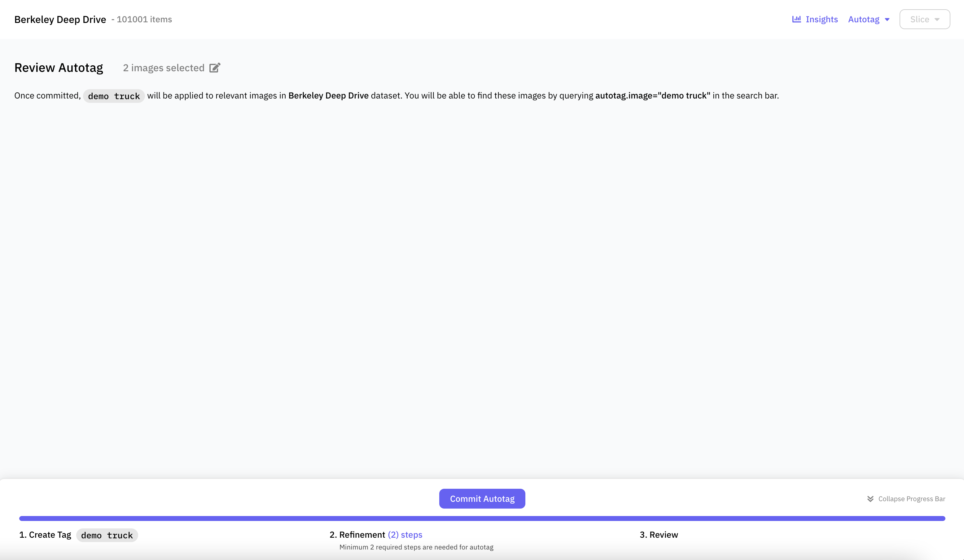Click the purple (2) steps link

(x=405, y=535)
